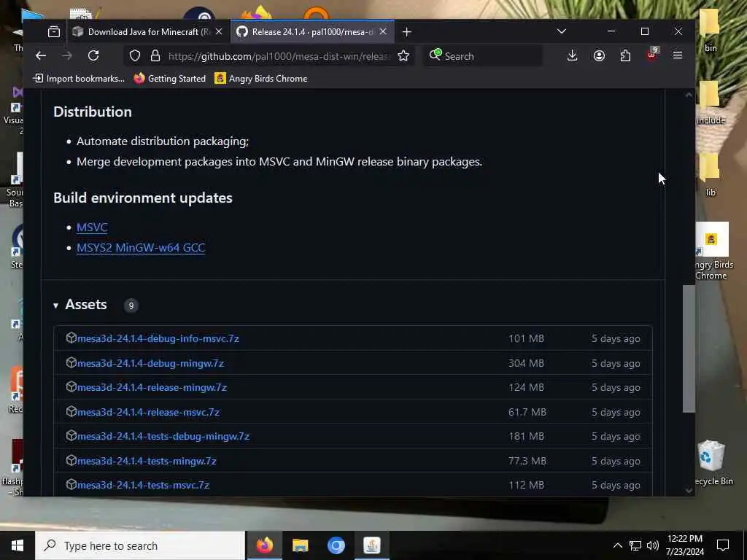Open Firefox from the taskbar
This screenshot has width=747, height=560.
[264, 545]
